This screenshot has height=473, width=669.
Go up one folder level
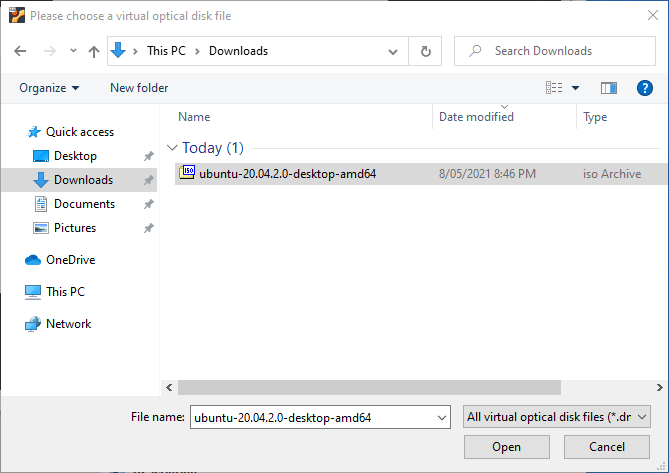pos(94,52)
